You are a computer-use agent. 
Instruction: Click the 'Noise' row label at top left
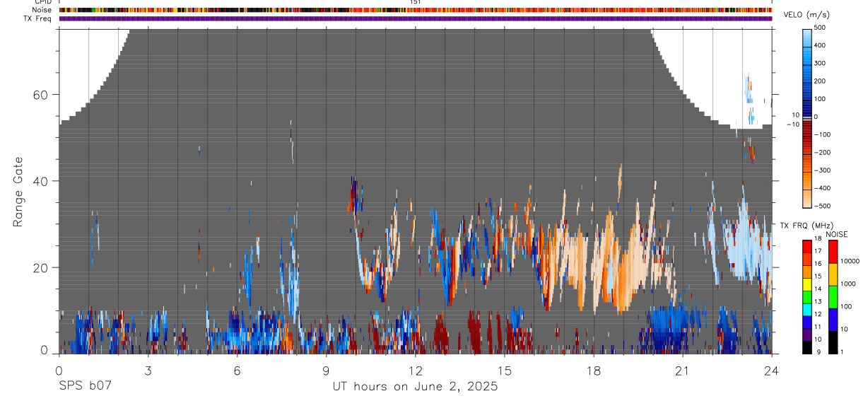pos(42,10)
